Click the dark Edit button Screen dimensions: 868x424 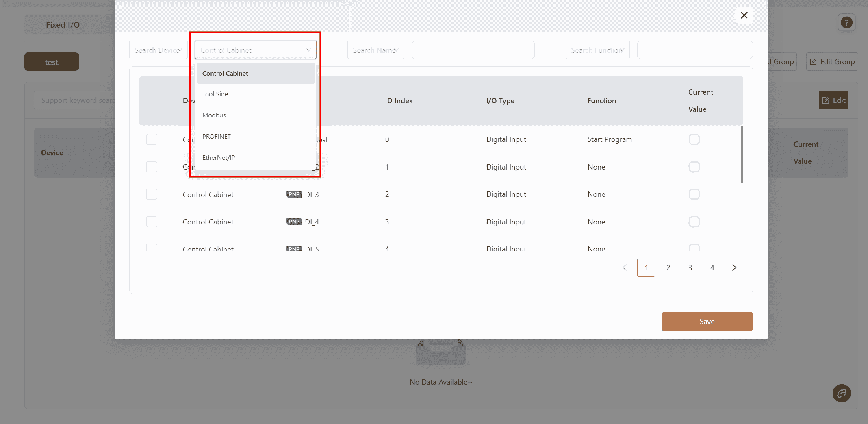[833, 100]
